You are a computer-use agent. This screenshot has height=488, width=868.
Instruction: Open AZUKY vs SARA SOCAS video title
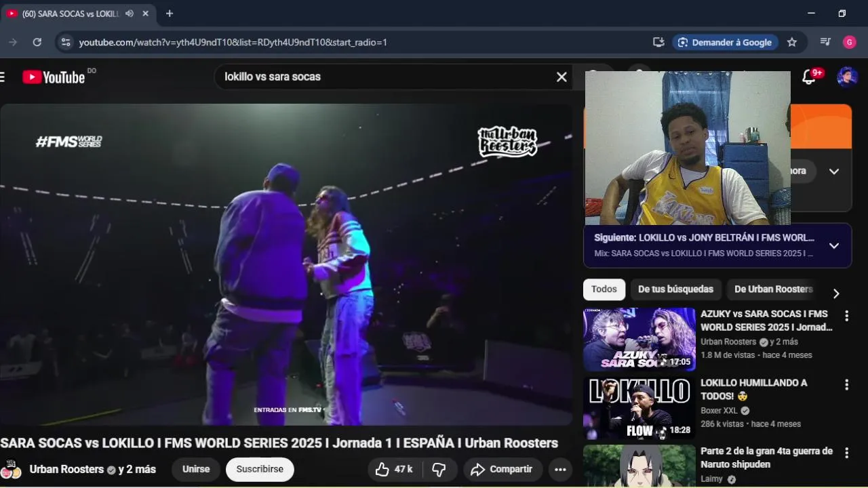click(x=766, y=321)
